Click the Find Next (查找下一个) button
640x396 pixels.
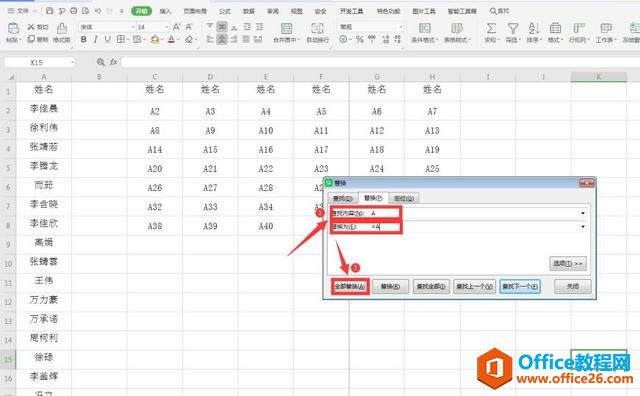(520, 287)
